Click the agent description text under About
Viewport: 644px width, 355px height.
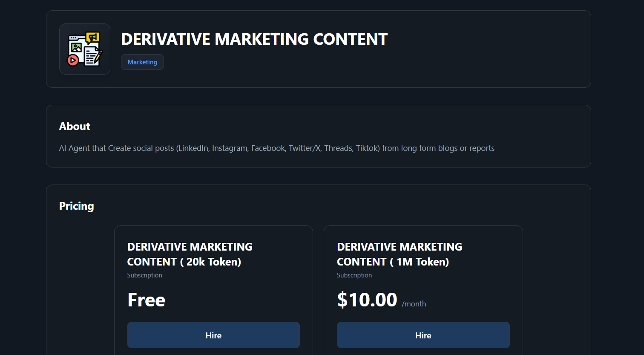click(276, 148)
